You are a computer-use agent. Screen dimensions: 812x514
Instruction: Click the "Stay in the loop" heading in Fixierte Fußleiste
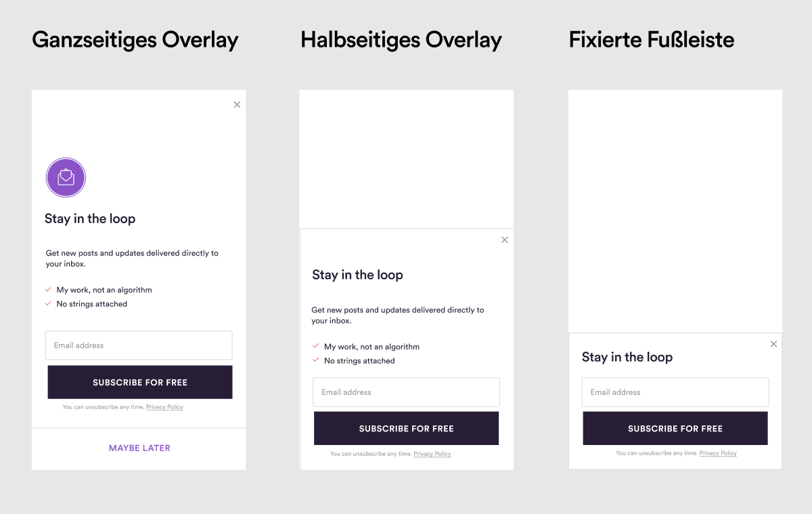click(x=627, y=357)
